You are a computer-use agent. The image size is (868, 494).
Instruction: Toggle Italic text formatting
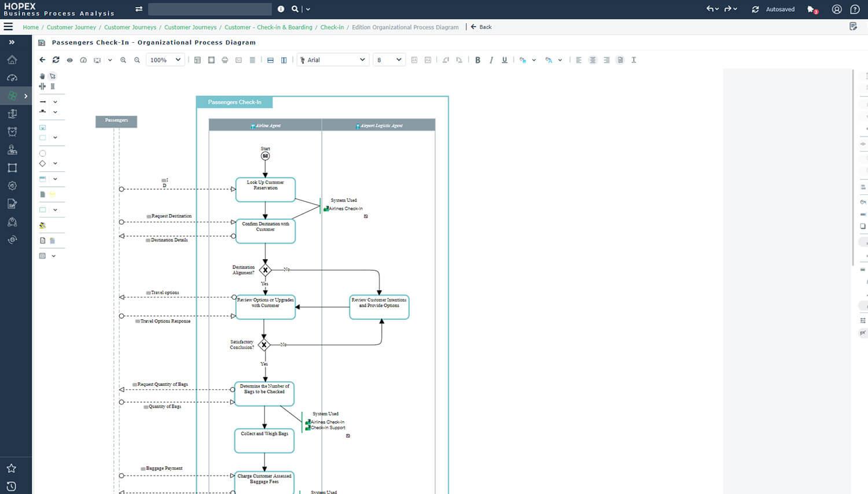[491, 60]
